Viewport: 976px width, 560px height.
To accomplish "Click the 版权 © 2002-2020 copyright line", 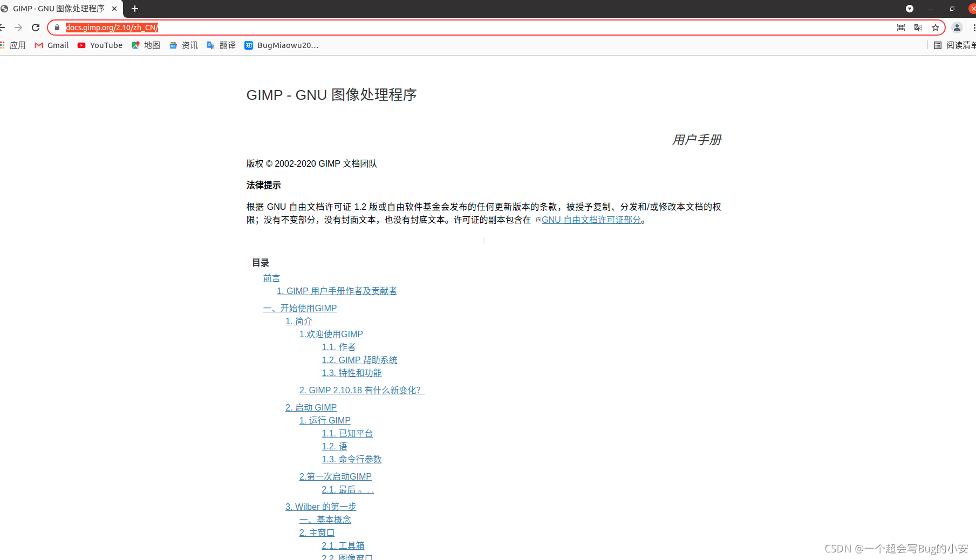I will click(x=312, y=164).
